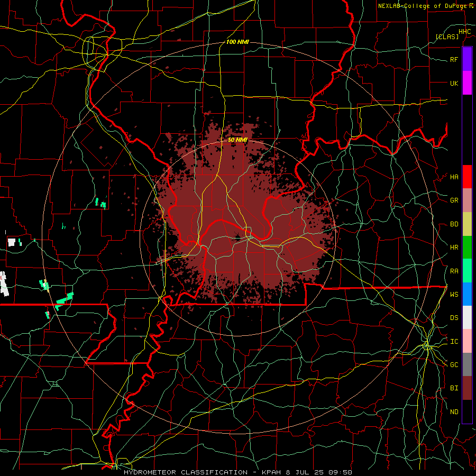
Task: Click the [CLAS] label
Action: click(x=447, y=36)
